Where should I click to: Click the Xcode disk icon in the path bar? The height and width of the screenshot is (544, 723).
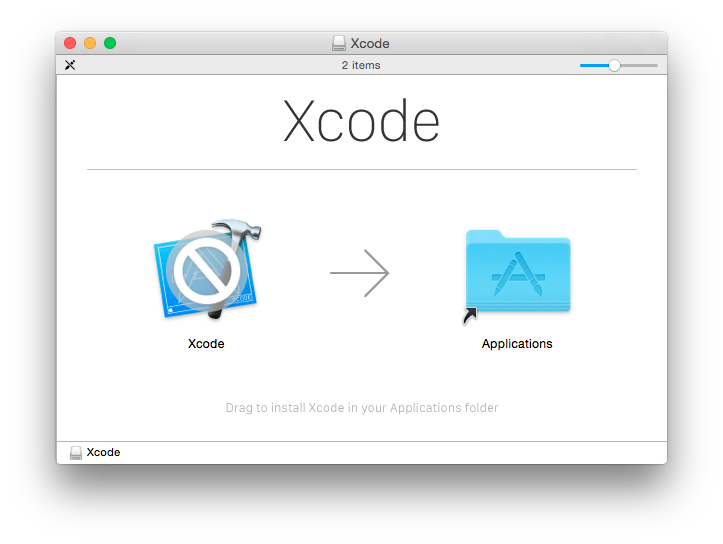(x=76, y=453)
